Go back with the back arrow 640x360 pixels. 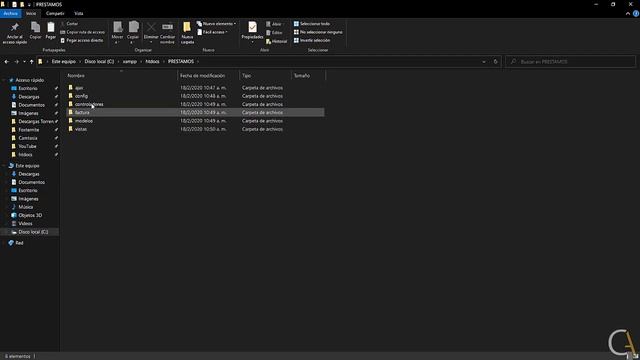(x=7, y=62)
